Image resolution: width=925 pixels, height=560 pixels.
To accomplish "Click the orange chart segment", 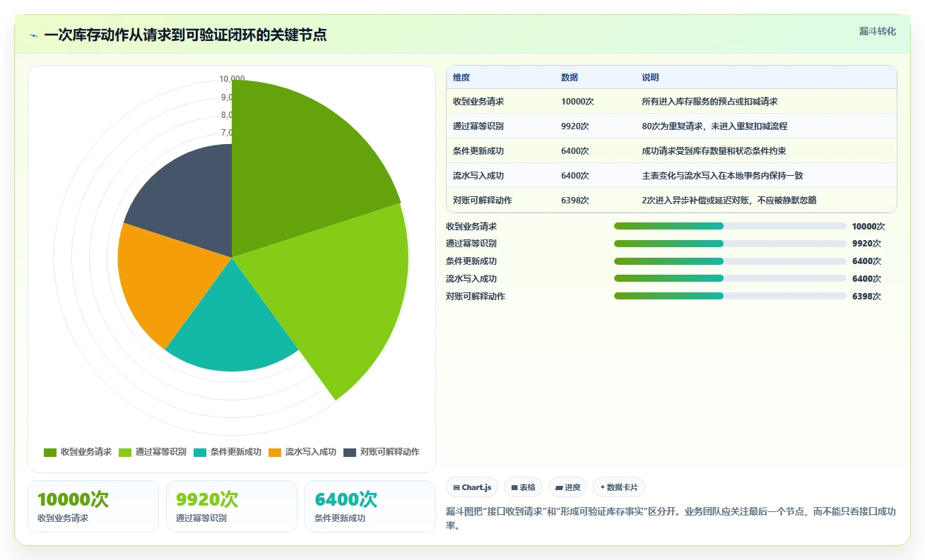I will point(166,279).
